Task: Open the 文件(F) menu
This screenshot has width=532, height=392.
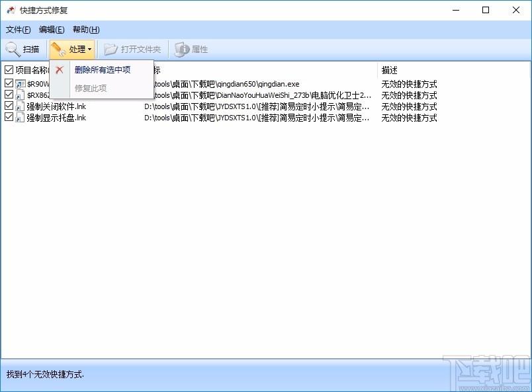Action: [19, 30]
